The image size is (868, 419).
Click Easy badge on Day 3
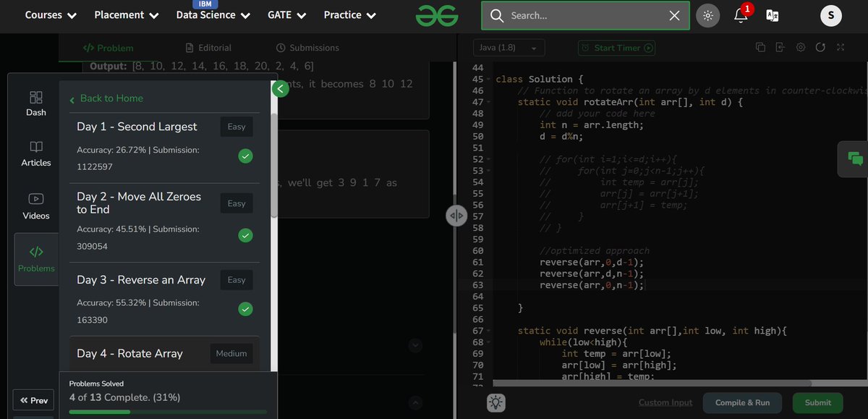click(x=237, y=280)
